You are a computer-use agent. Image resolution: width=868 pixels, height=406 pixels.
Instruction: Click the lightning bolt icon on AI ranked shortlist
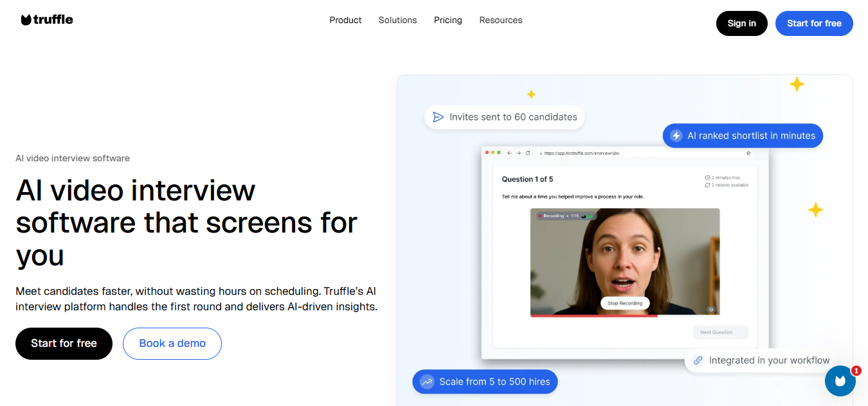(676, 136)
